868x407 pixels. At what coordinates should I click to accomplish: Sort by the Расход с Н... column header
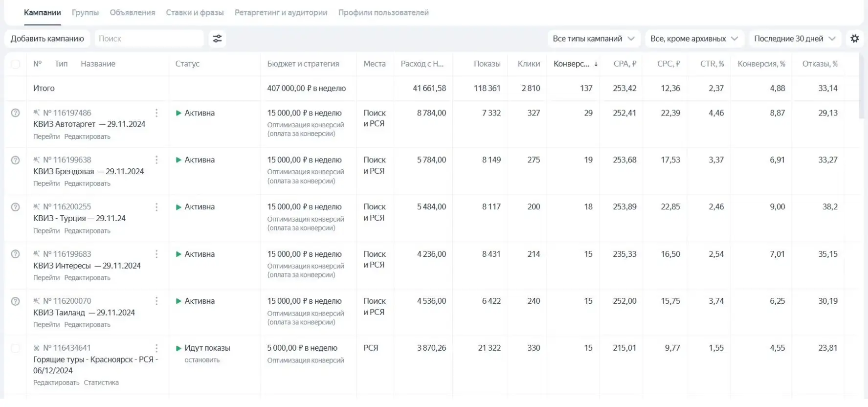(x=422, y=64)
